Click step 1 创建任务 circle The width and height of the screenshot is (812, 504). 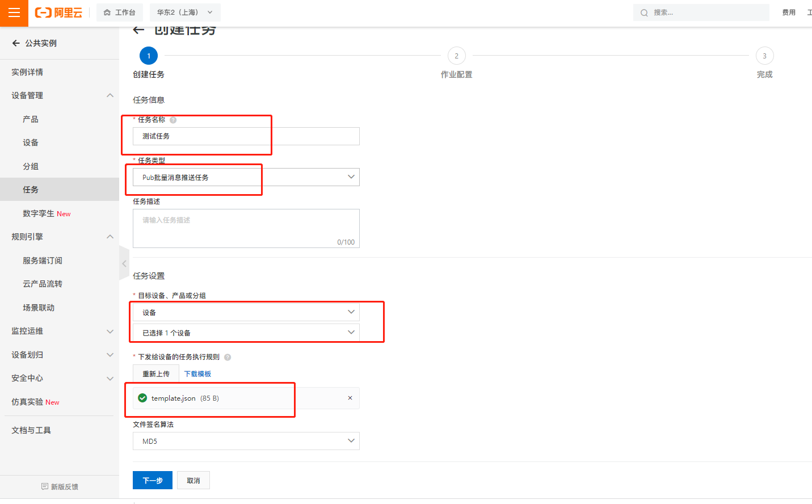[149, 56]
